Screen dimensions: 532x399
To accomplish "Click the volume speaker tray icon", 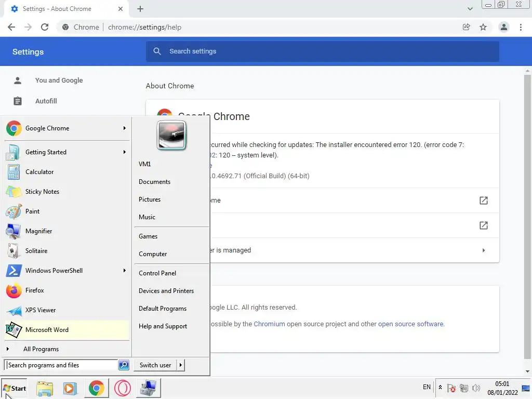I will 476,388.
